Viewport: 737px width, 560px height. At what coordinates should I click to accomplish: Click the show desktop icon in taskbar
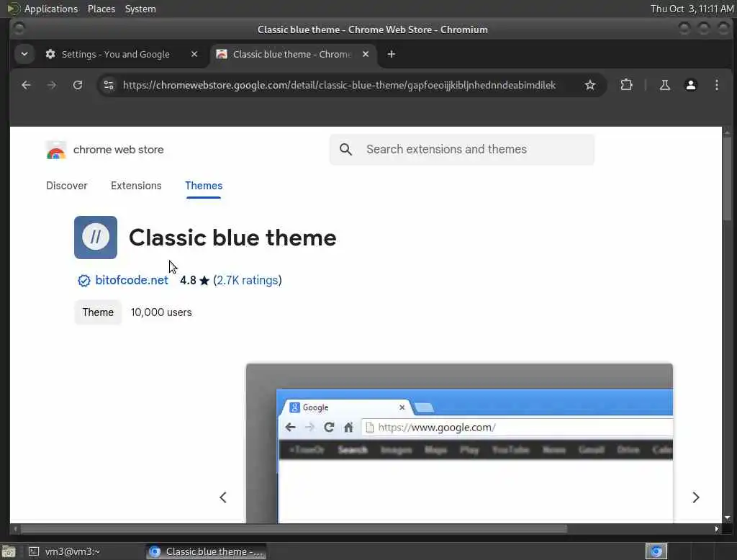tap(9, 551)
